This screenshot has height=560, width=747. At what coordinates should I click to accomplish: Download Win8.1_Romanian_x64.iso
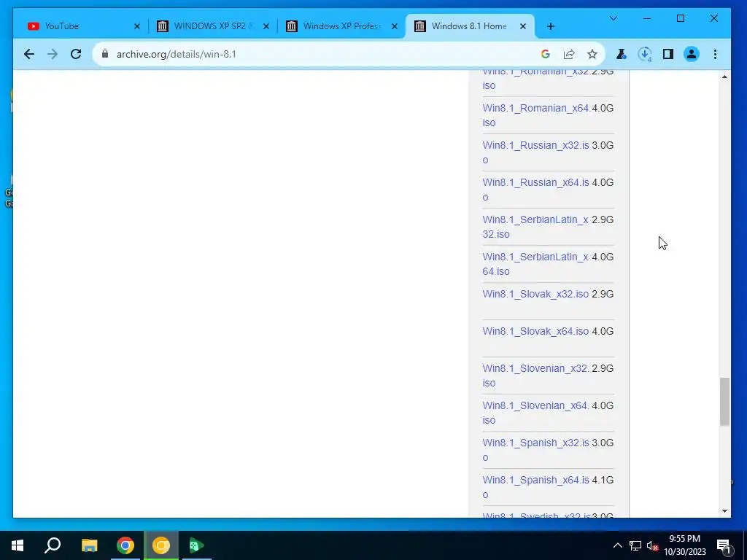pyautogui.click(x=536, y=115)
